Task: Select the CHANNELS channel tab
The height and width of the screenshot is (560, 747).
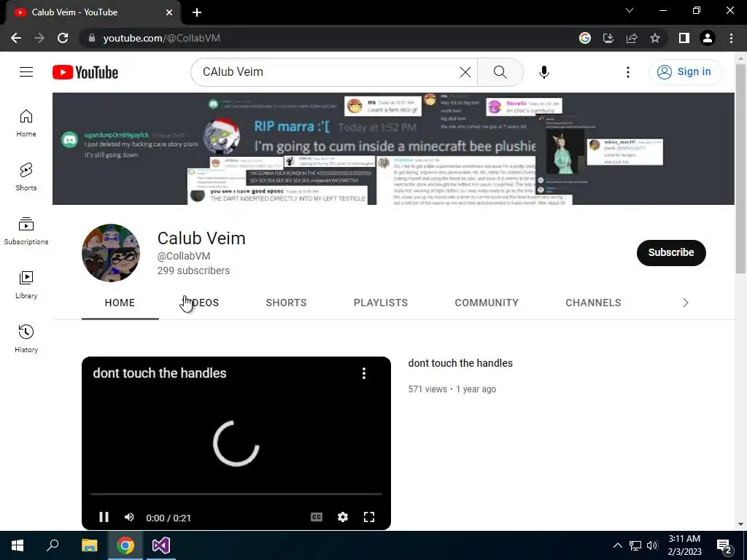Action: tap(593, 303)
